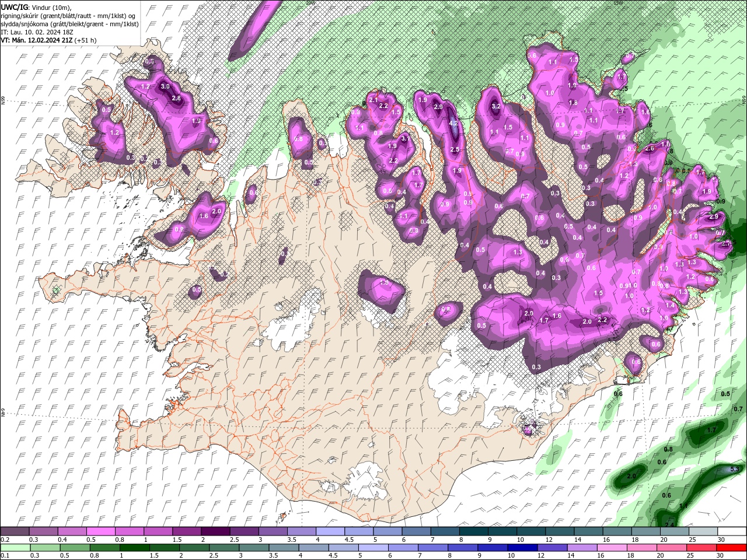
Task: Click the 2.8 snowfall value in the Westfjords
Action: point(176,99)
